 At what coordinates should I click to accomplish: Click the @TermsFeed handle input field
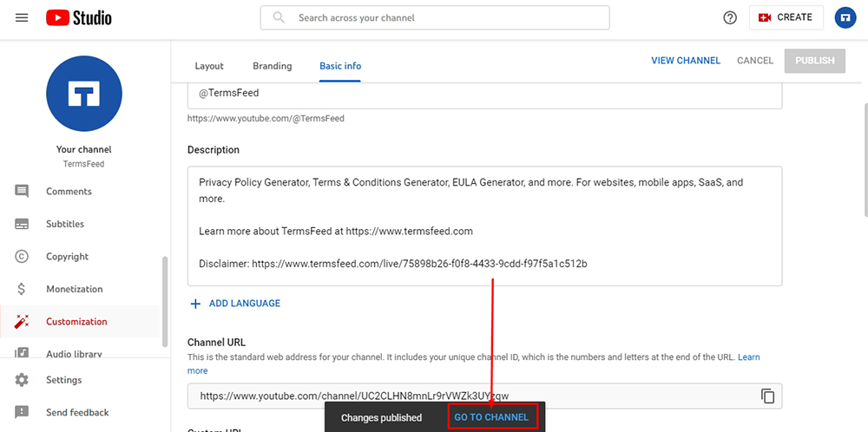click(484, 95)
